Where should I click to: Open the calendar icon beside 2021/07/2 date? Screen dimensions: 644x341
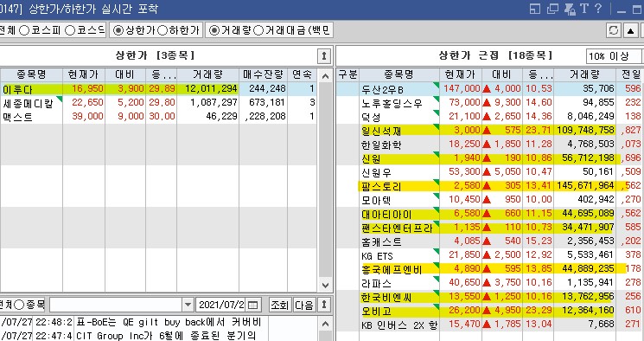[x=252, y=306]
